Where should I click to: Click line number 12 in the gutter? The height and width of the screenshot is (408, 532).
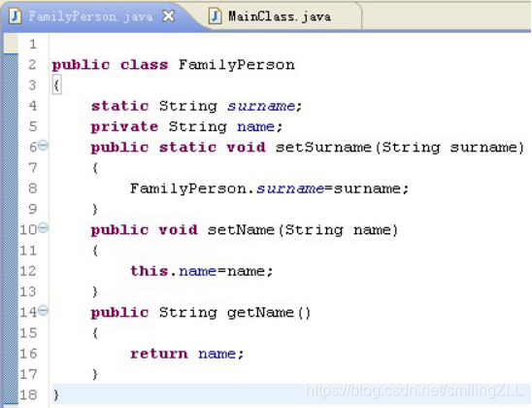point(28,271)
